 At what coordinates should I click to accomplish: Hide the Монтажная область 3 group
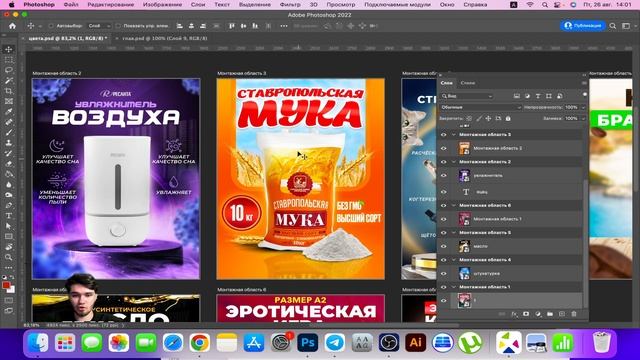[444, 134]
